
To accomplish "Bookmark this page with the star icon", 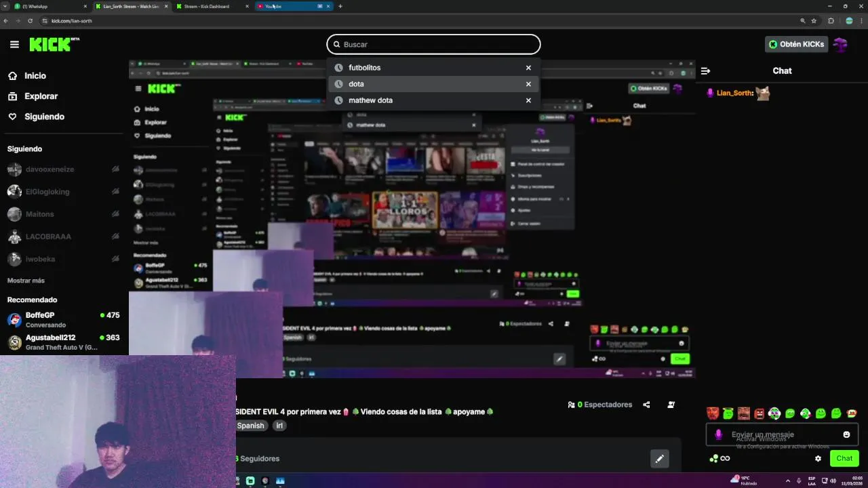I will [x=814, y=21].
